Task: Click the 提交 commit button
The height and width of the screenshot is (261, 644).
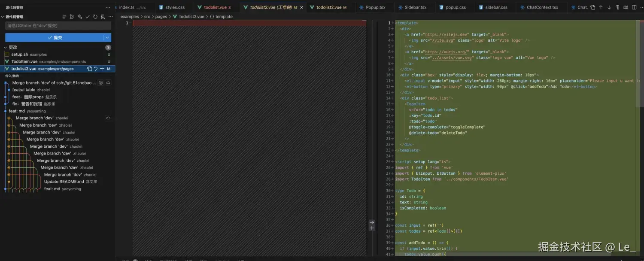Action: point(54,38)
